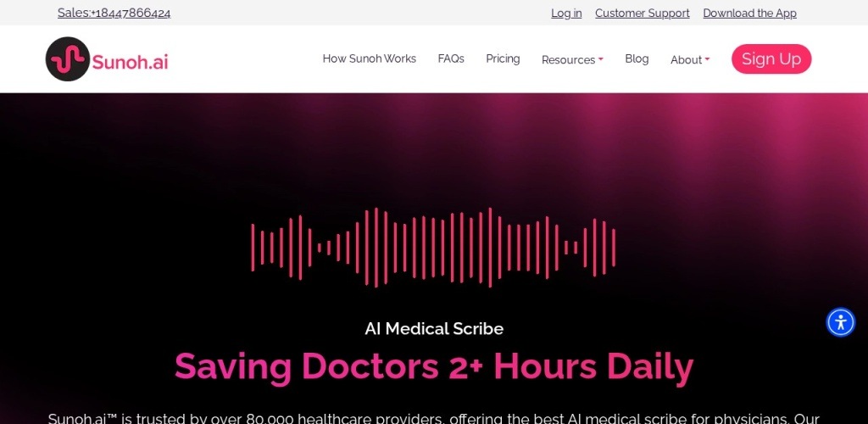Click the pink Sign Up button
868x424 pixels.
click(x=771, y=59)
